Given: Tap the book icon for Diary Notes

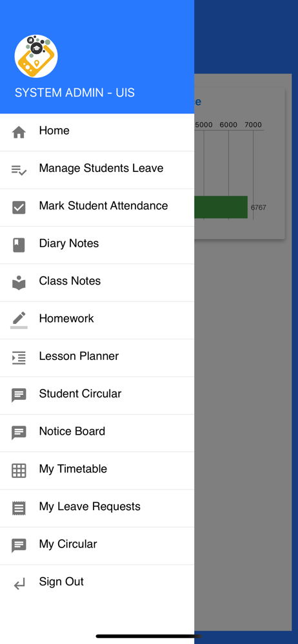Looking at the screenshot, I should [19, 245].
